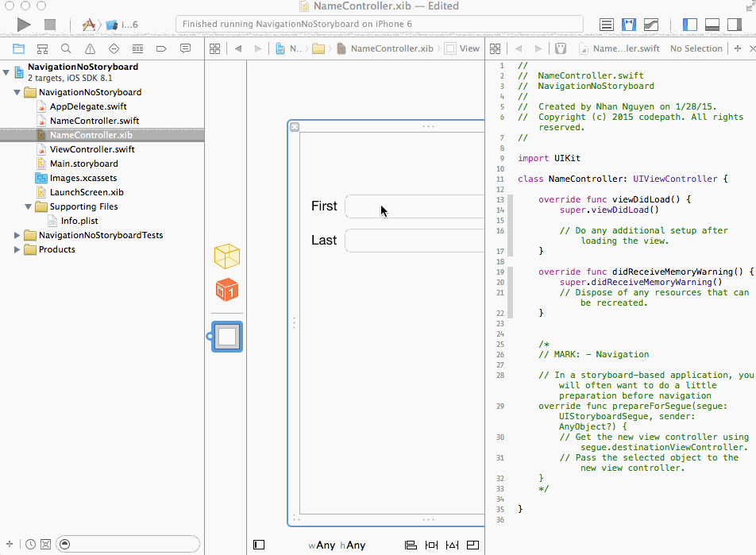Select ViewController.swift in project navigator

point(92,149)
